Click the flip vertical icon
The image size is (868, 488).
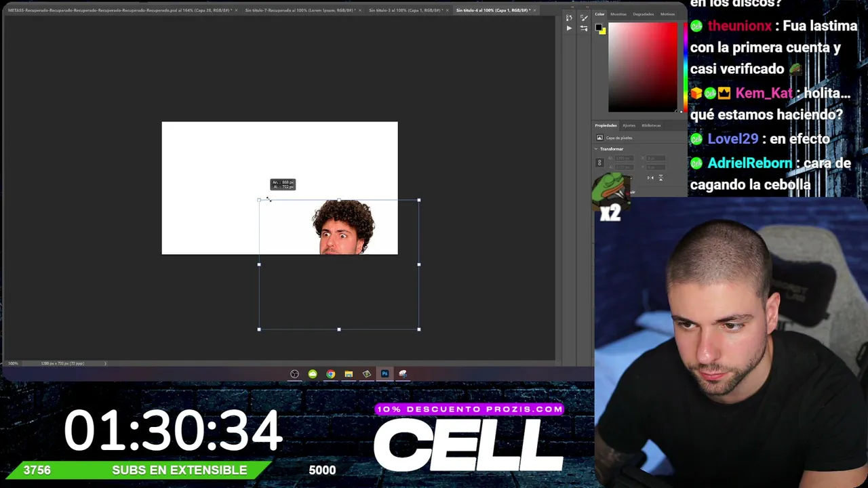660,178
